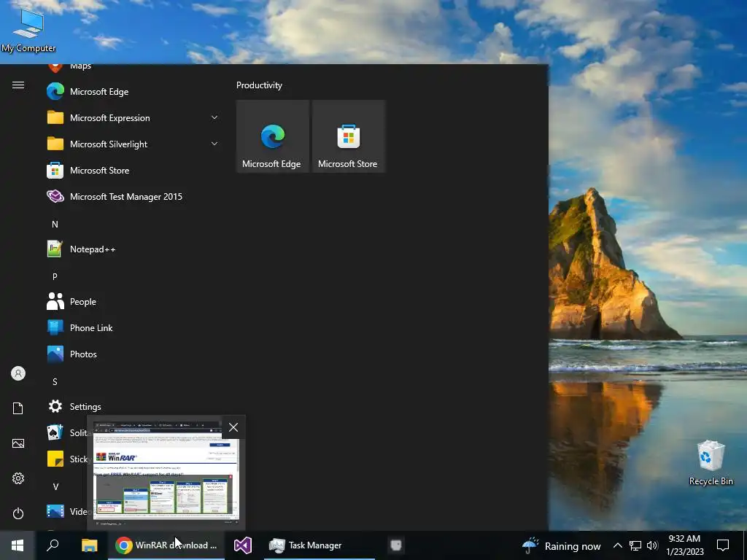Image resolution: width=747 pixels, height=560 pixels.
Task: Open the network tray icon
Action: tap(635, 545)
